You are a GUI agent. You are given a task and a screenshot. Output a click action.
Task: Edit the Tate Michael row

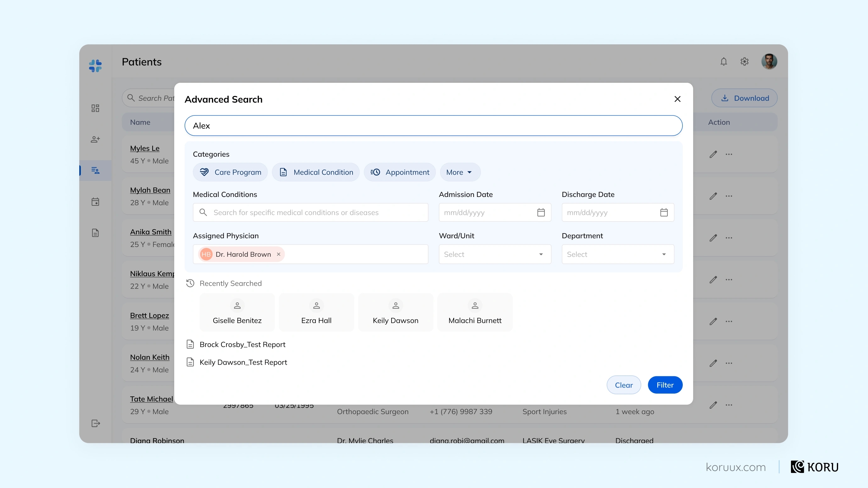click(713, 405)
